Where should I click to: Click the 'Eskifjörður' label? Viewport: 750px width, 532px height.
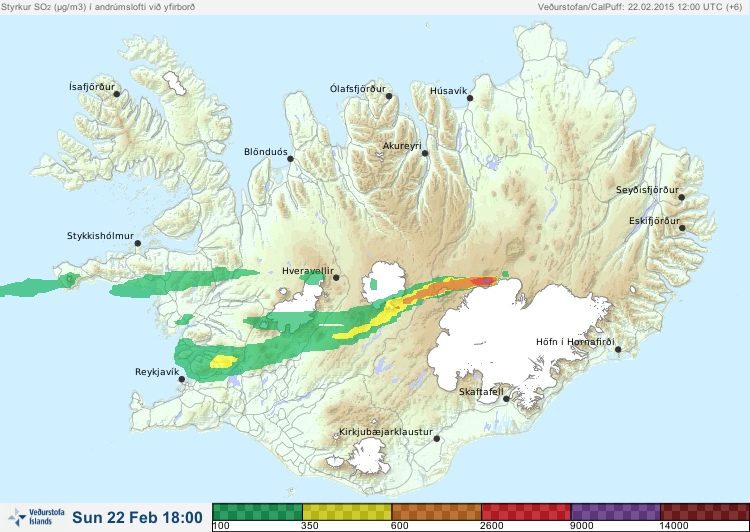pos(654,221)
